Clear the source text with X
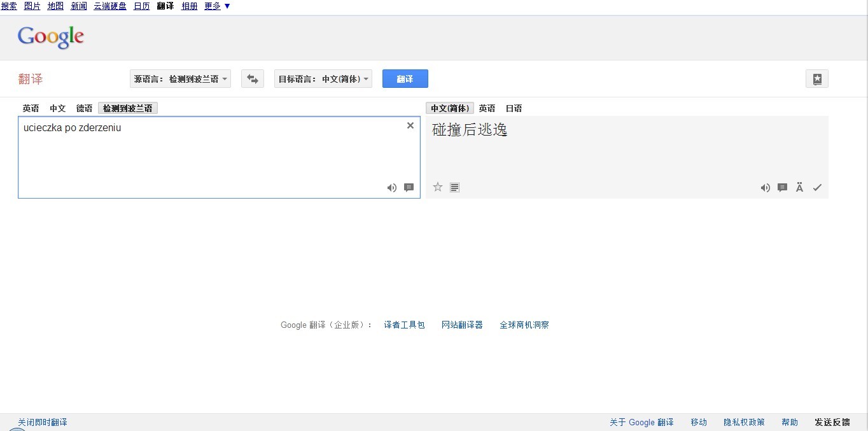Viewport: 868px width, 431px height. (410, 125)
